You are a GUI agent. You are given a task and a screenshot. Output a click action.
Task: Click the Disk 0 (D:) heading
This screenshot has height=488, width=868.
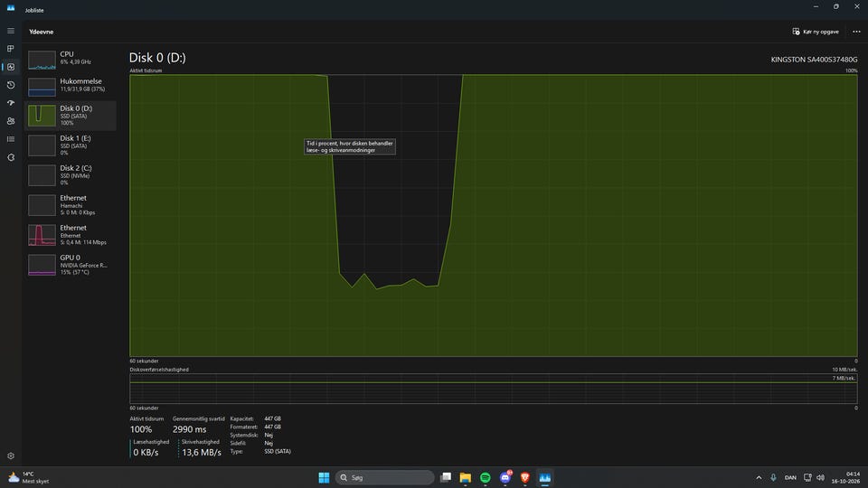pos(157,58)
